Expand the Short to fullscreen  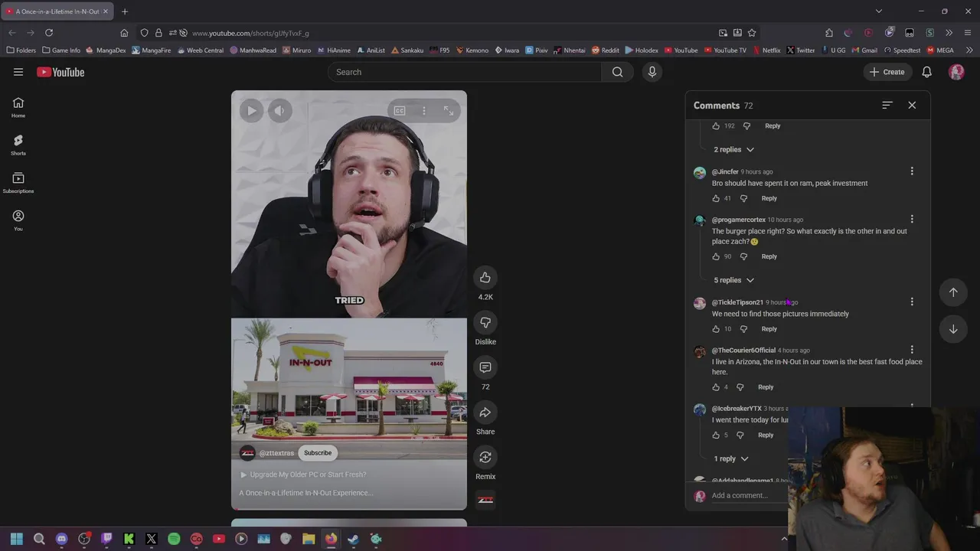[449, 111]
